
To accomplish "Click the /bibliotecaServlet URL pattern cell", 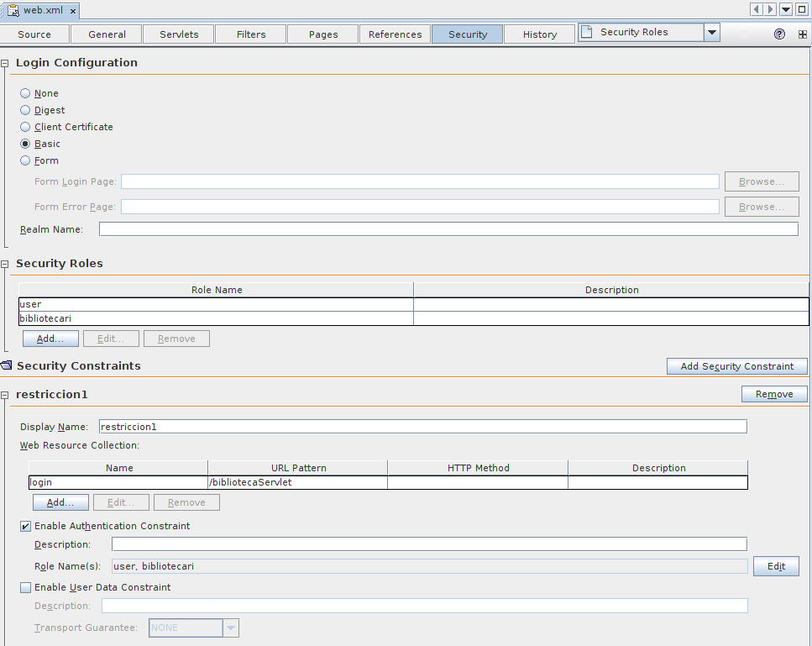I will (297, 482).
